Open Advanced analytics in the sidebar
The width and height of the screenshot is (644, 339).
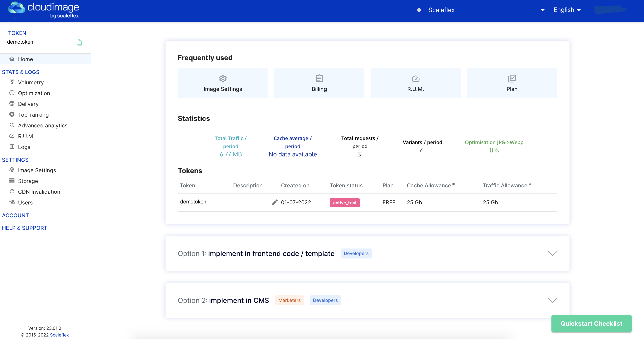(x=42, y=126)
